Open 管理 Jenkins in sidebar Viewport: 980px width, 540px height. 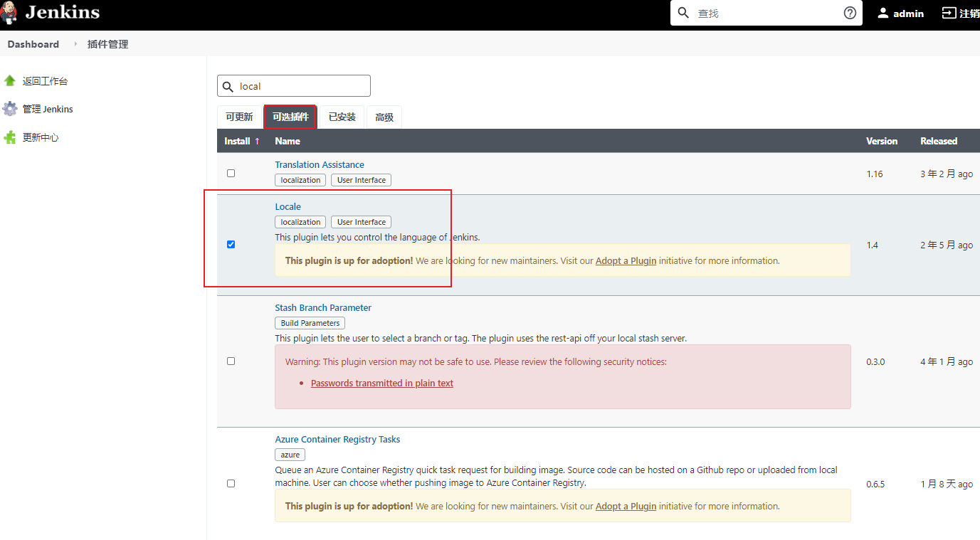(x=48, y=109)
